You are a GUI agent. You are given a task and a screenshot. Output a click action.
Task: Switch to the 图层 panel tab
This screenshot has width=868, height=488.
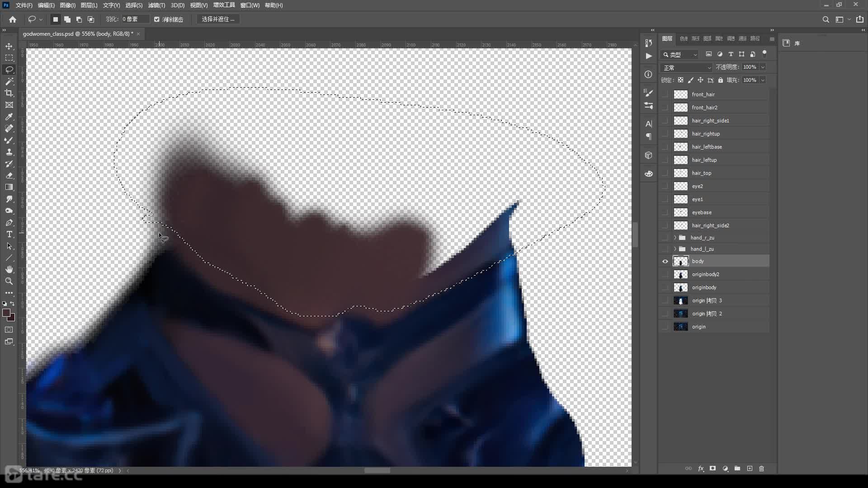coord(667,39)
